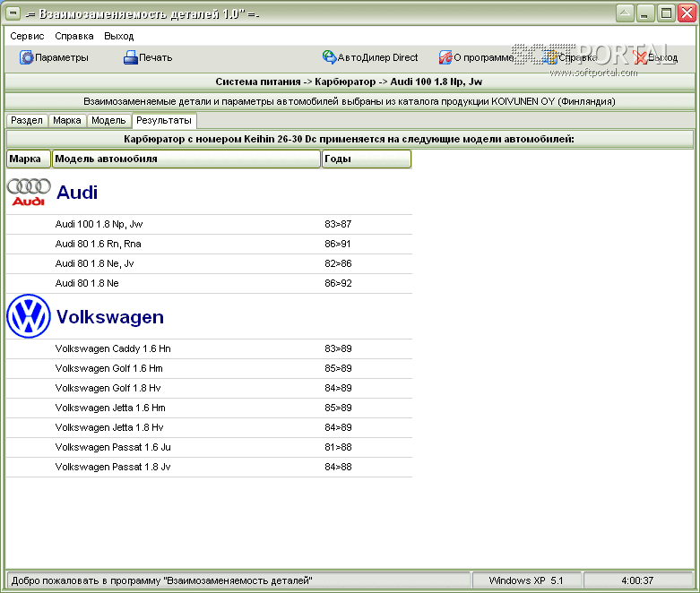Click the red Выход toolbar icon
This screenshot has height=593, width=700.
640,57
